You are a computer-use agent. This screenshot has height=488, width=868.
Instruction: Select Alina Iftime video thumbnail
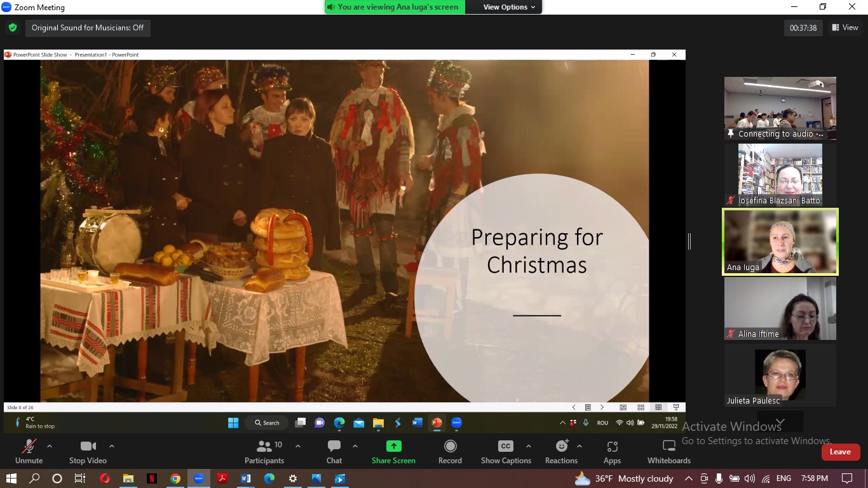(x=780, y=308)
